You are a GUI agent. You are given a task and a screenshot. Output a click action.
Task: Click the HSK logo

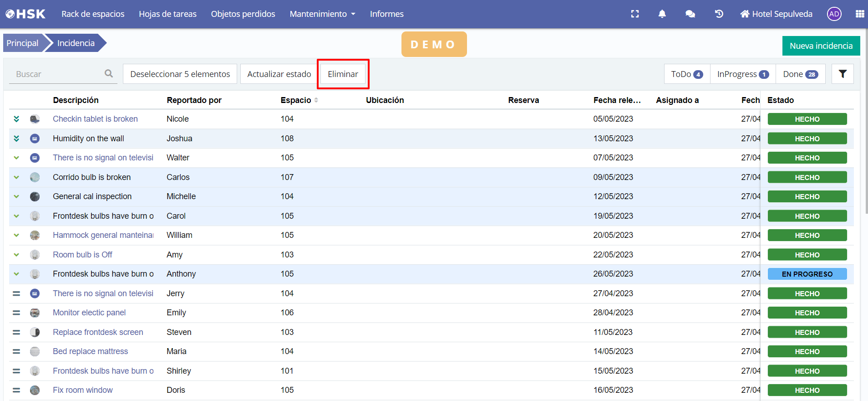25,14
